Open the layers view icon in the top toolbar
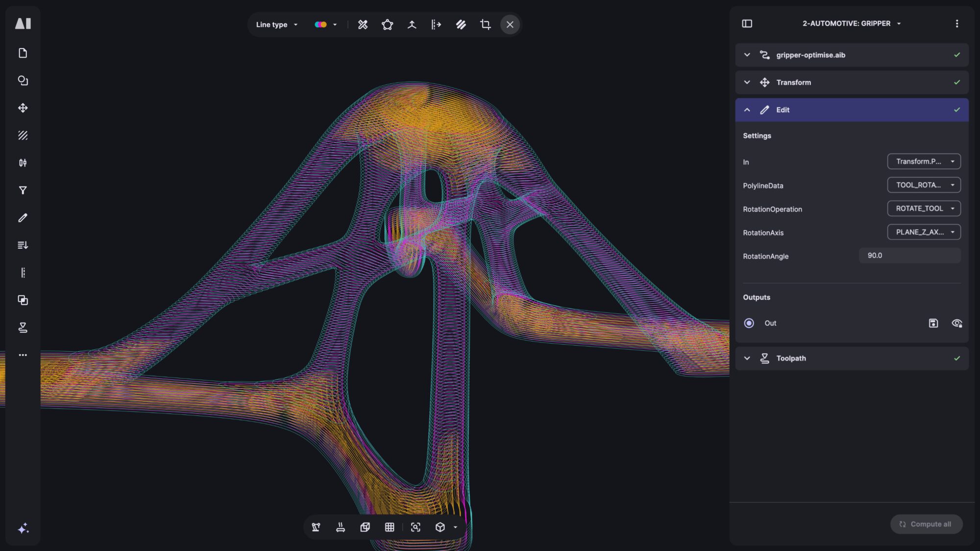The height and width of the screenshot is (551, 980). [x=461, y=24]
